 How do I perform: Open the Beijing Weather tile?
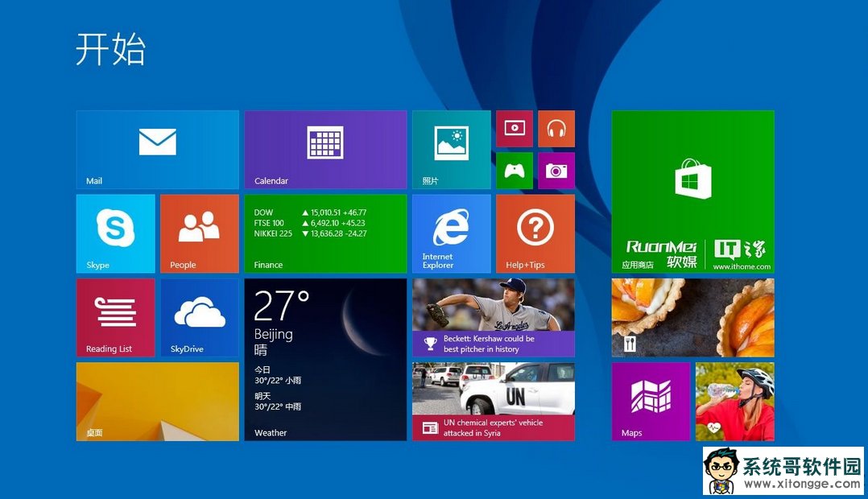point(325,359)
